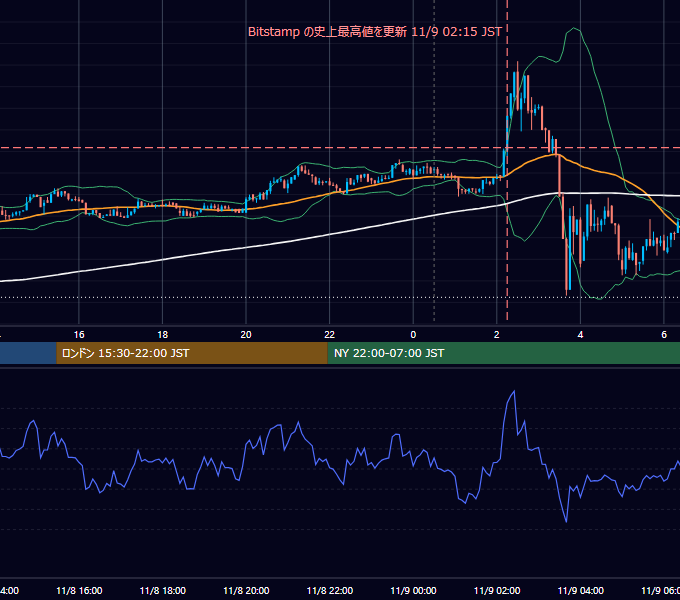Click the 11/9 02:00 date label

click(x=497, y=590)
